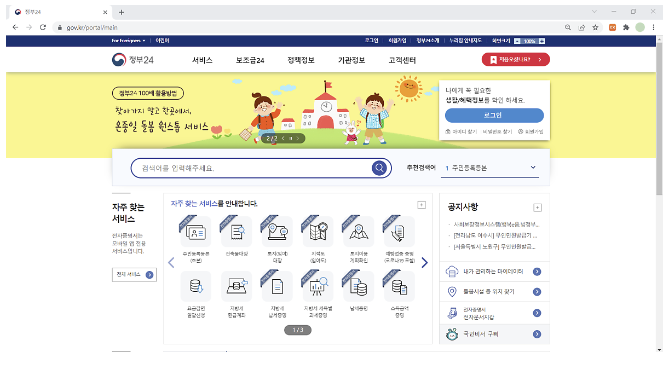
Task: Open 정부24 100배 활용방법 banner pill
Action: 148,93
